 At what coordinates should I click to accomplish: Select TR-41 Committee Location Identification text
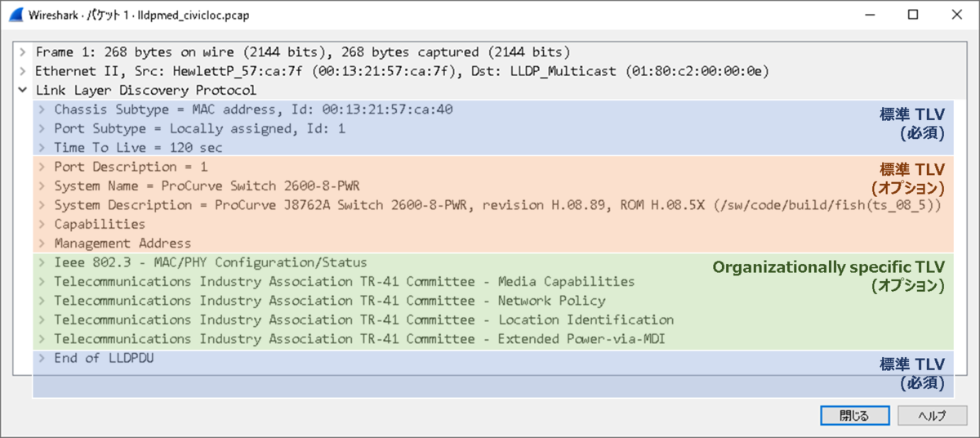pyautogui.click(x=364, y=320)
